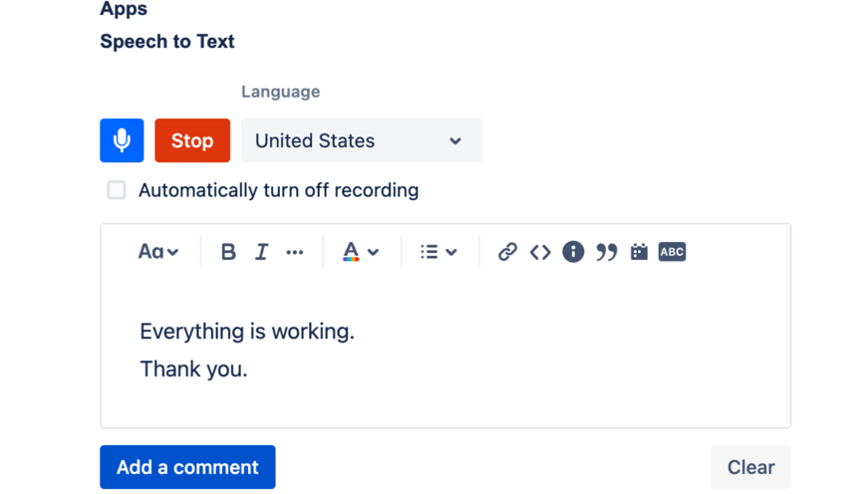
Task: Click the Speech to Text heading
Action: [x=167, y=42]
